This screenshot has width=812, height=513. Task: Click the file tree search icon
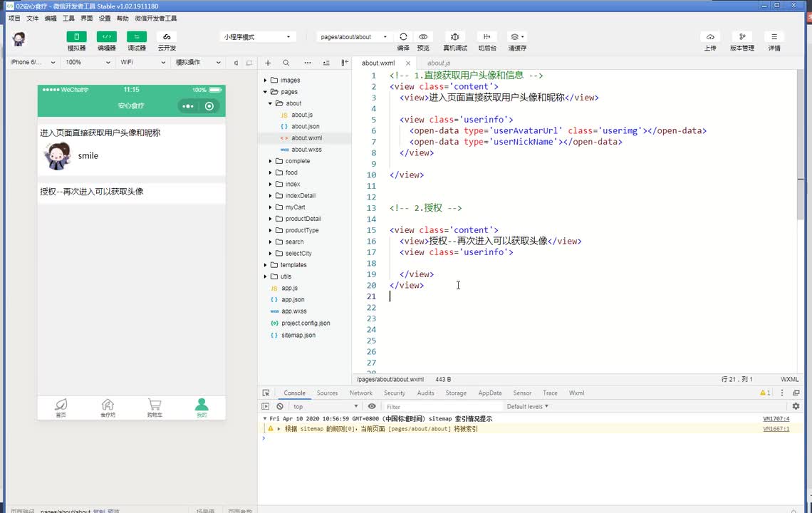[x=286, y=63]
